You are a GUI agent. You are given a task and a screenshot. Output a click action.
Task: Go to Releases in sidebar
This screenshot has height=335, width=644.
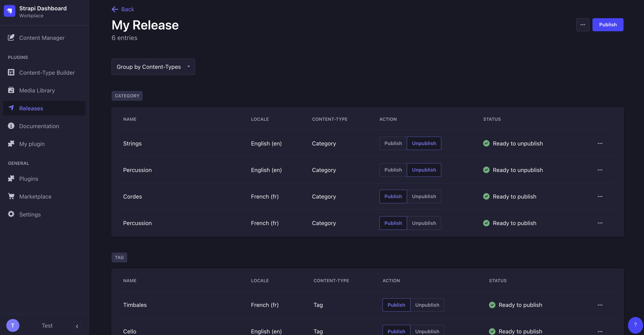(x=31, y=108)
